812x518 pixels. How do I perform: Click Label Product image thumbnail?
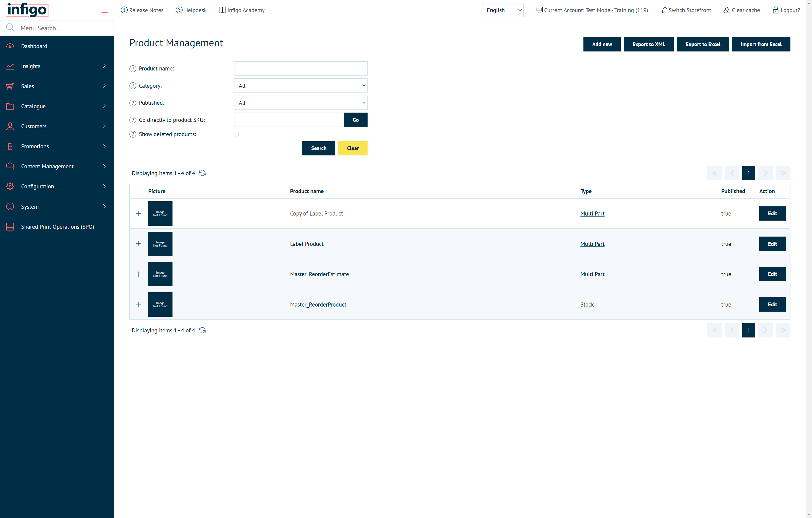click(160, 244)
